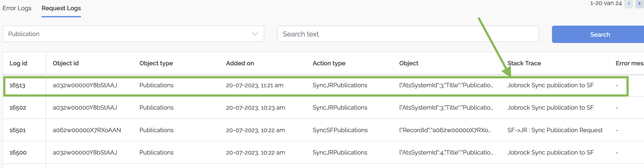Select log row 16500
The image size is (644, 168).
tap(18, 153)
